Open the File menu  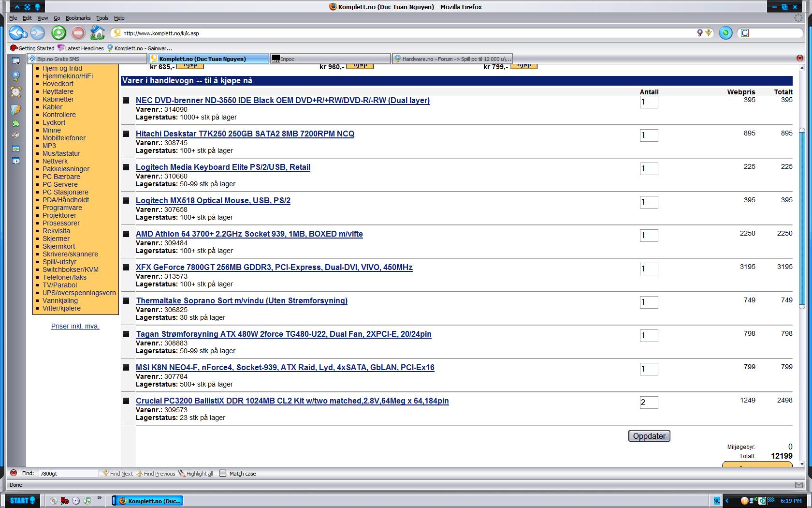point(13,18)
